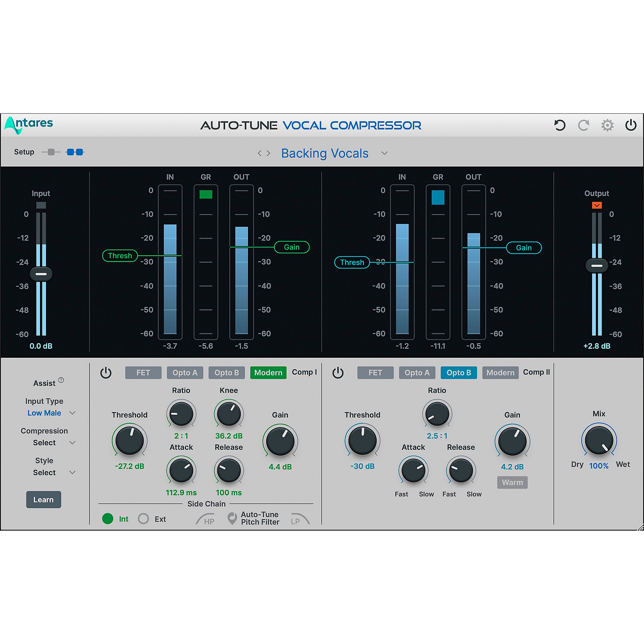Screen dimensions: 644x644
Task: Click the undo arrow icon
Action: point(560,125)
